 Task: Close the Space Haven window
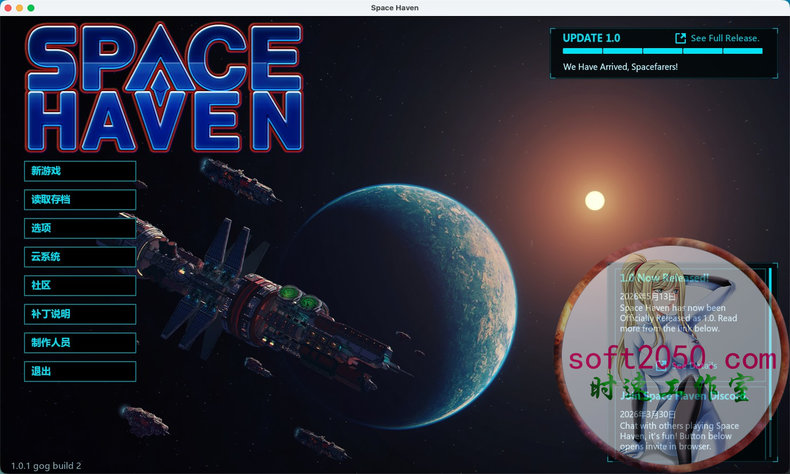pos(8,8)
